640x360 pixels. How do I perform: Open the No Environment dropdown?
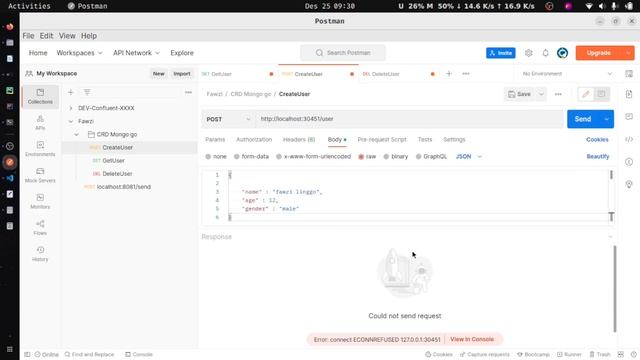[567, 74]
